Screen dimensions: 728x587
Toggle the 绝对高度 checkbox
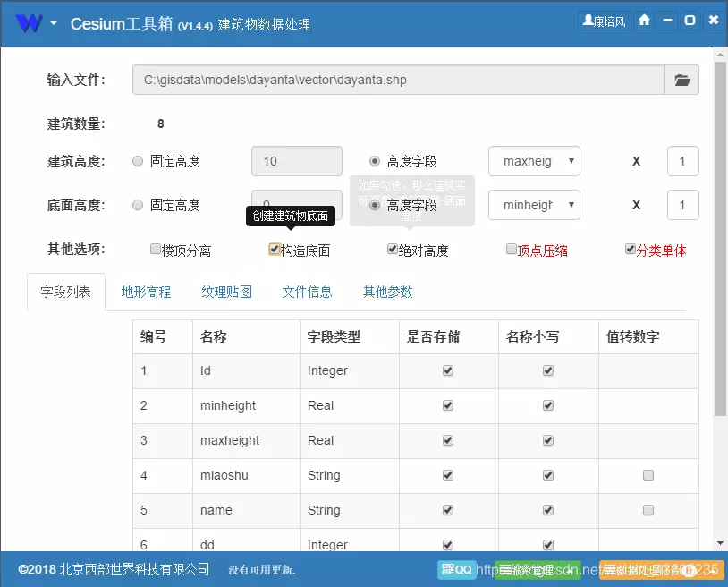click(x=393, y=250)
